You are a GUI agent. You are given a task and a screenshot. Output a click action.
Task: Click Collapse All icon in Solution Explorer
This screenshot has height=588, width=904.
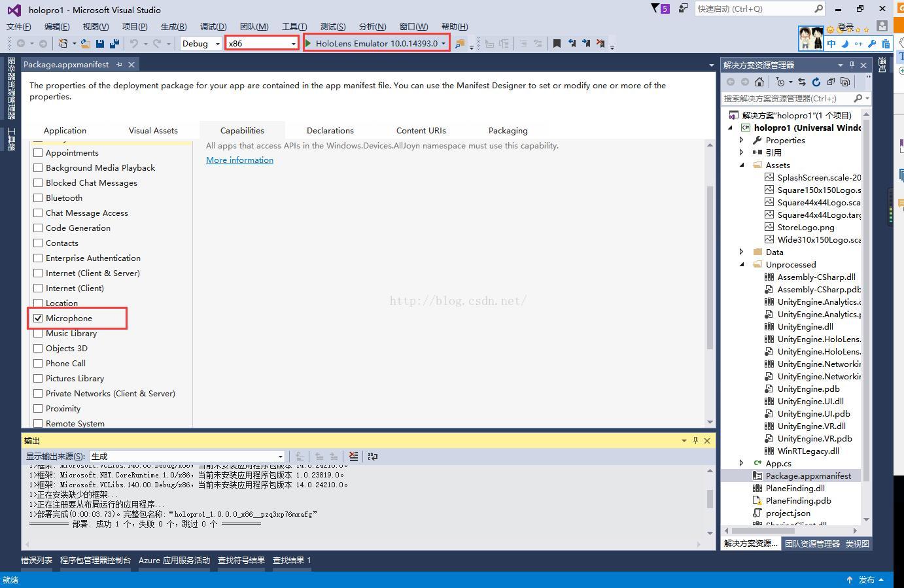pyautogui.click(x=831, y=82)
